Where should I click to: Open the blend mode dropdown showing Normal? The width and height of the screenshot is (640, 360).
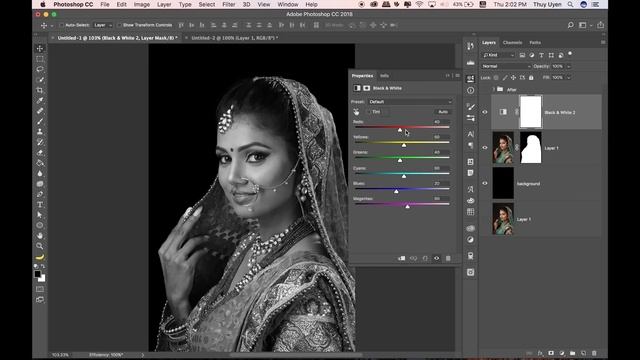(506, 66)
